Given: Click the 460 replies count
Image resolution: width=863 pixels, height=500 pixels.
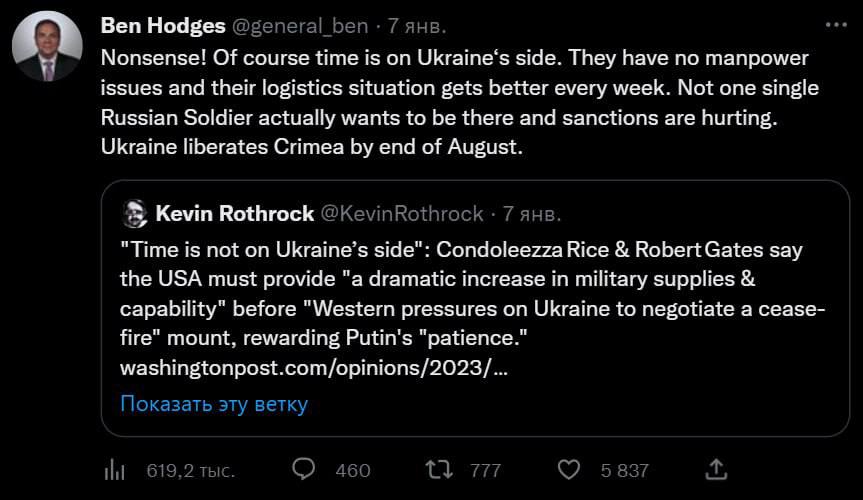Looking at the screenshot, I should click(x=353, y=470).
